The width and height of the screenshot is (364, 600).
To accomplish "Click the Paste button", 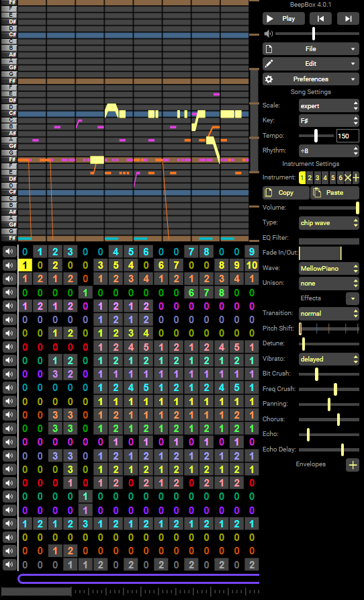I will coord(335,193).
